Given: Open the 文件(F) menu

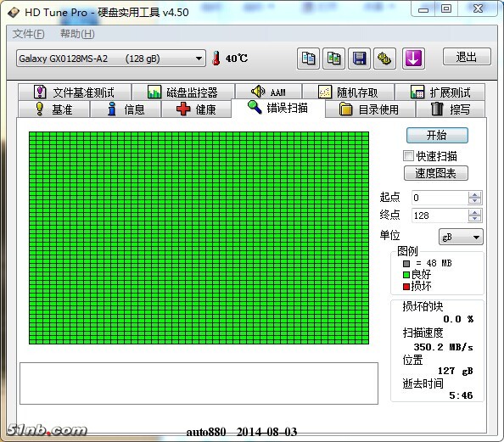Looking at the screenshot, I should point(28,34).
